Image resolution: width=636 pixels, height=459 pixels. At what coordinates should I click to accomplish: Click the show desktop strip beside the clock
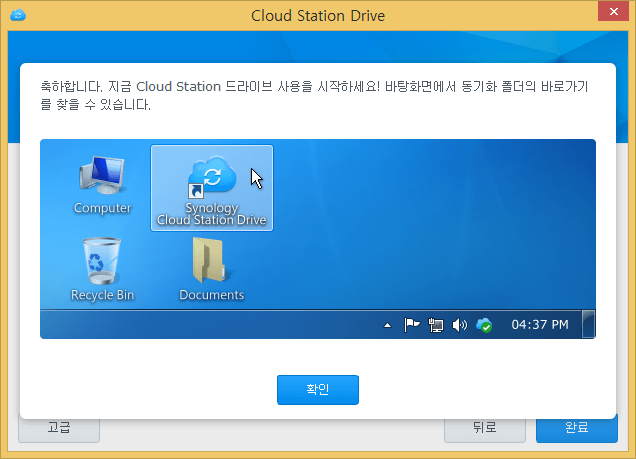pos(588,324)
